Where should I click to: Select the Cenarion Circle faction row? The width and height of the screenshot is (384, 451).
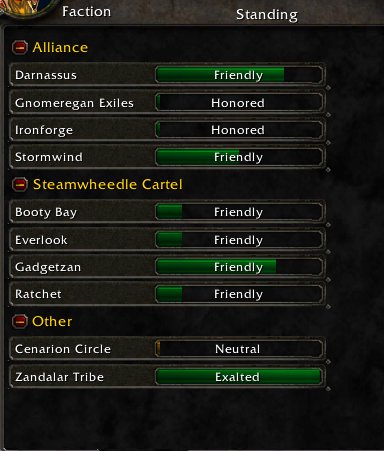tap(168, 349)
